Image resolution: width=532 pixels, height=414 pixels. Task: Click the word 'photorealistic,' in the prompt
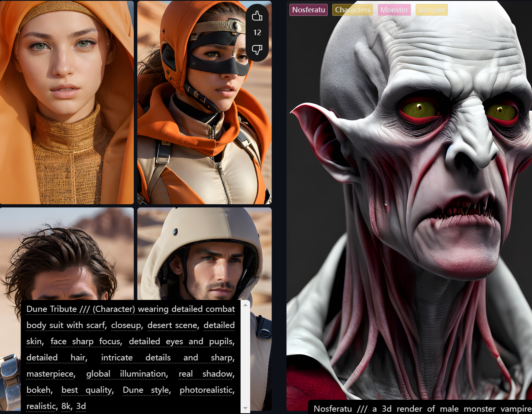[207, 390]
